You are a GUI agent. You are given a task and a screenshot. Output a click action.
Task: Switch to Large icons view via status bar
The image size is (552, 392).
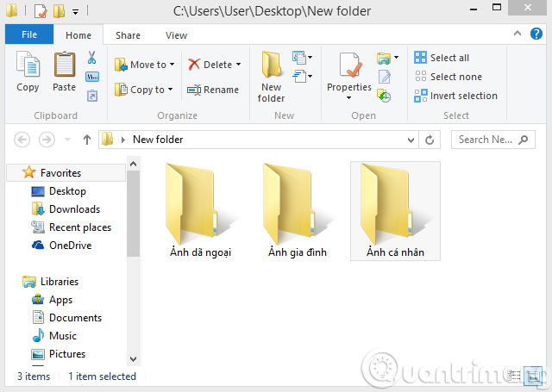(x=533, y=376)
